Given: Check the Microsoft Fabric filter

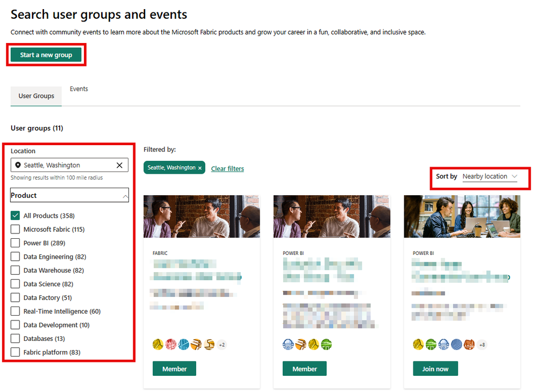Looking at the screenshot, I should pyautogui.click(x=15, y=229).
